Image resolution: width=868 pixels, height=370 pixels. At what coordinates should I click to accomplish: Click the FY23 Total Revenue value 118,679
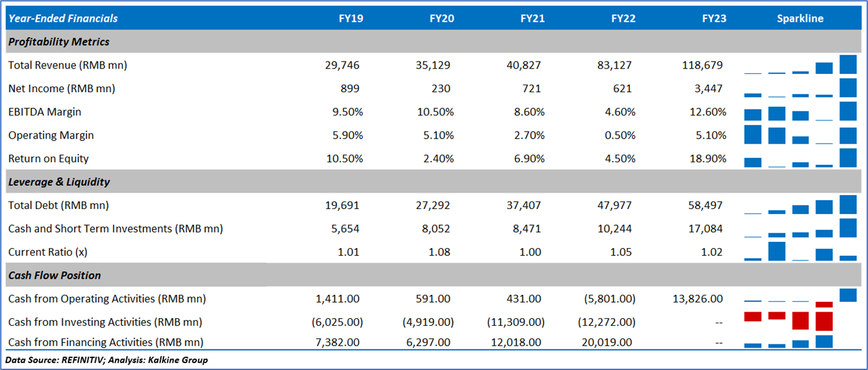[x=703, y=65]
